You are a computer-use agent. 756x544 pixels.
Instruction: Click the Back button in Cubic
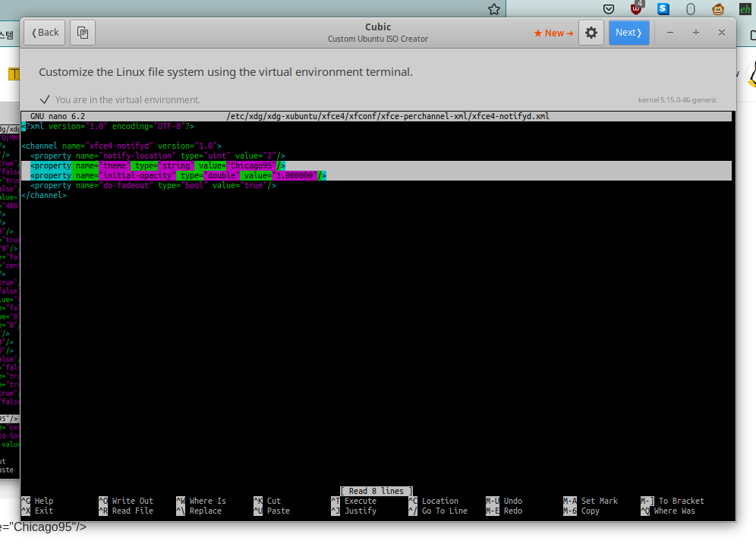click(x=44, y=33)
